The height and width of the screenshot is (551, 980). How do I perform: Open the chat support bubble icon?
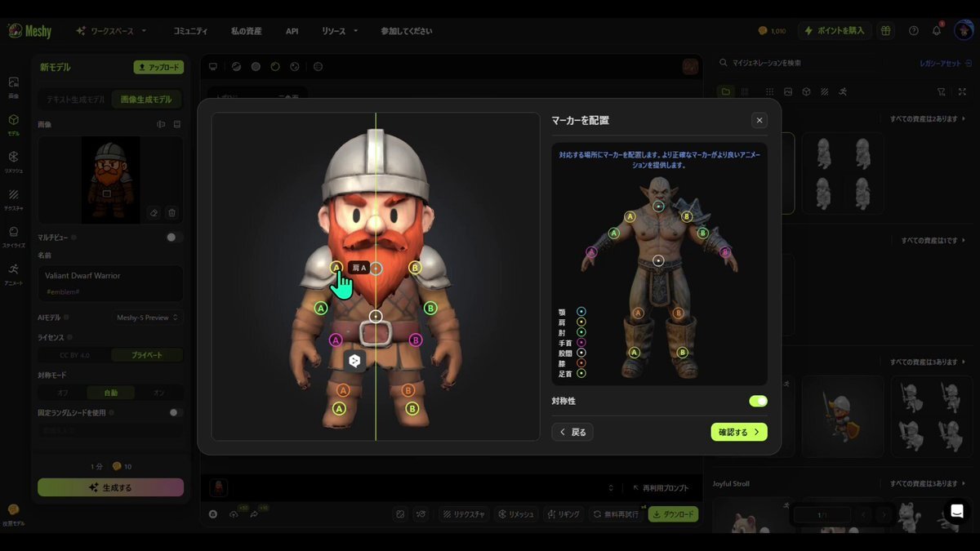tap(957, 511)
